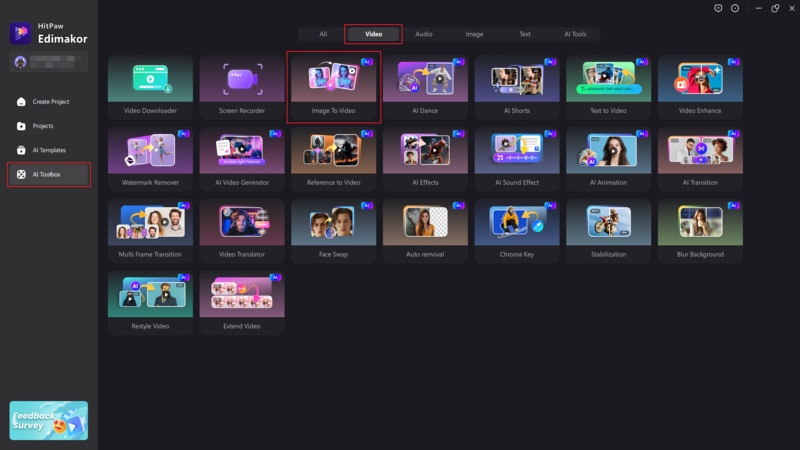
Task: Launch the Video Enhance tool
Action: (x=700, y=87)
